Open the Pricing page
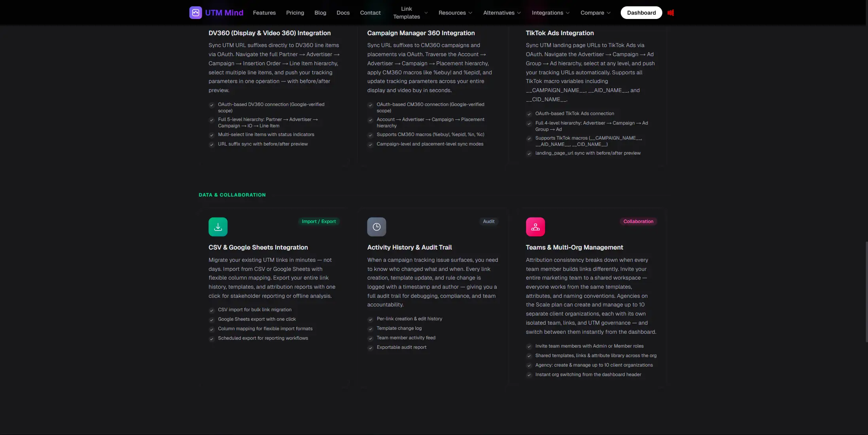 coord(295,12)
